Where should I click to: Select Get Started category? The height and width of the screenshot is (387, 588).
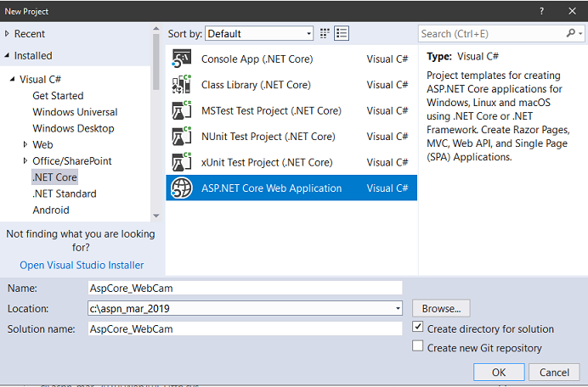pyautogui.click(x=58, y=96)
